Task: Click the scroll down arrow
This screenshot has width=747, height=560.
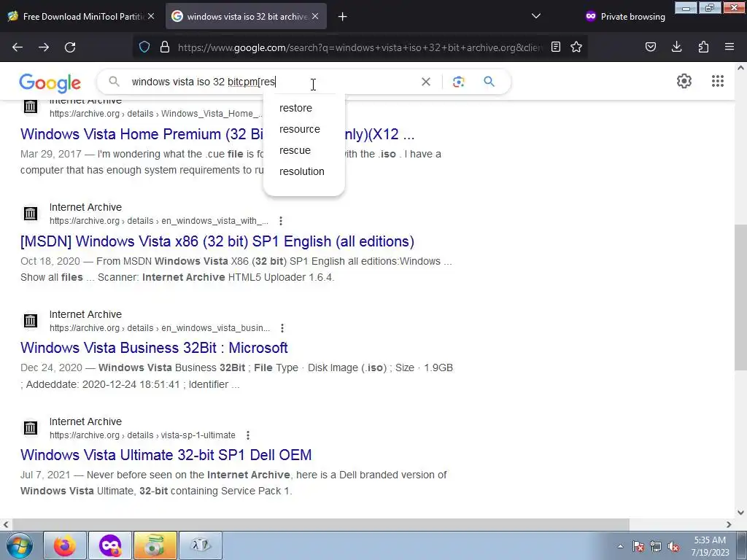Action: tap(740, 513)
